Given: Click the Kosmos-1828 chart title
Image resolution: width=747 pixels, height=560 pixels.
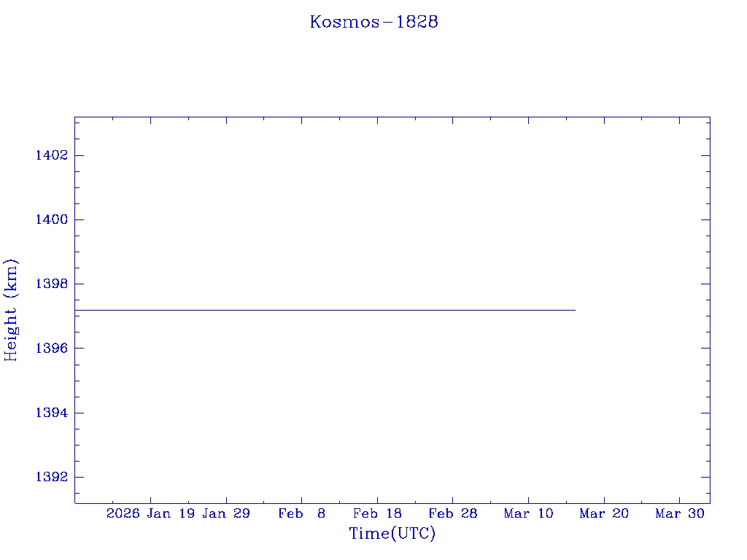Looking at the screenshot, I should click(x=373, y=22).
